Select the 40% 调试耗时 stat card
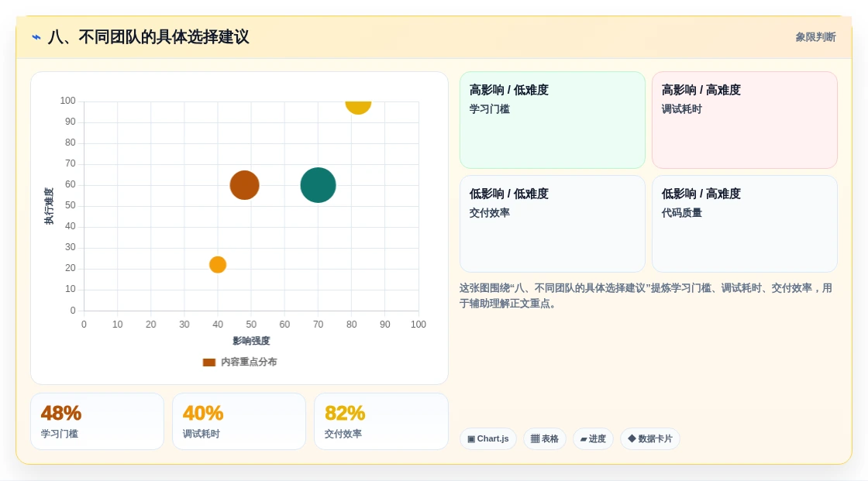Viewport: 868px width, 481px height. 239,421
